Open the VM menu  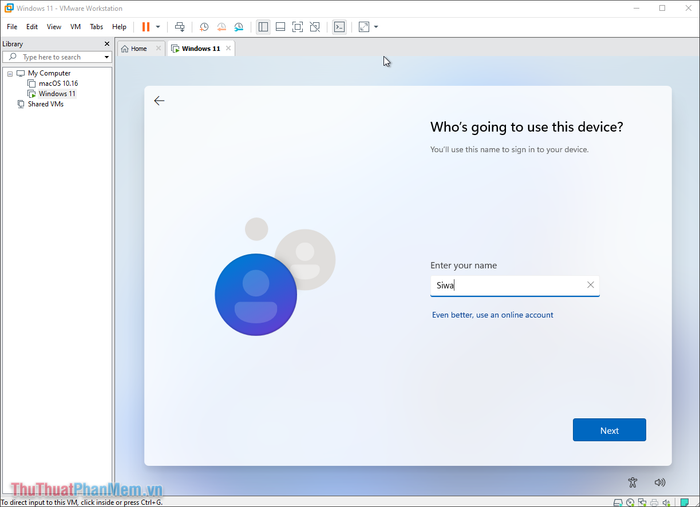coord(75,27)
